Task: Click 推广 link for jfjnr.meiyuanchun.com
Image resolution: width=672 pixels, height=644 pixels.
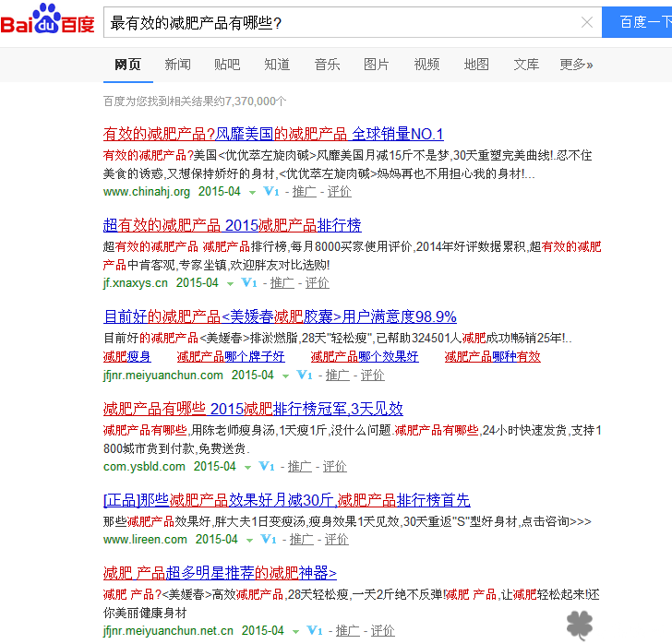Action: [337, 375]
